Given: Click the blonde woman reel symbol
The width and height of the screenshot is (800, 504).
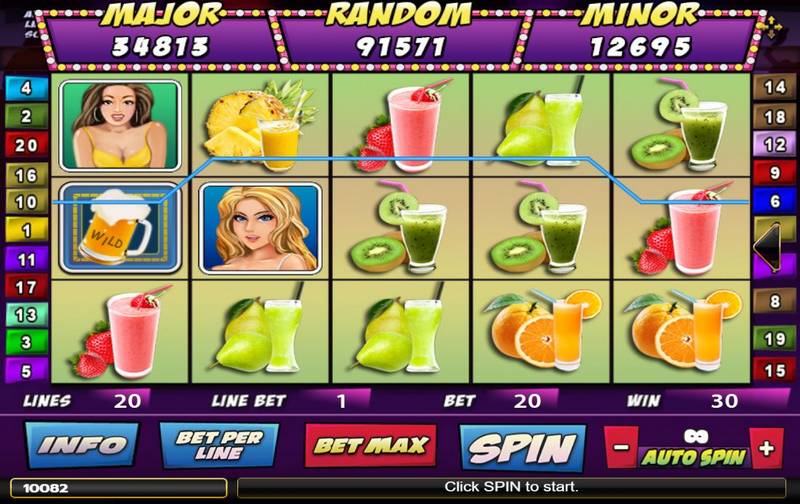Looking at the screenshot, I should 261,228.
